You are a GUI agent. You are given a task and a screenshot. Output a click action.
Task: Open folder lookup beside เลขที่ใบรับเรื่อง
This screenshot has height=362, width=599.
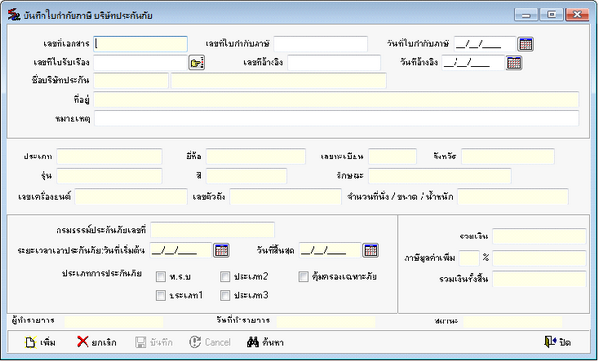pos(197,63)
